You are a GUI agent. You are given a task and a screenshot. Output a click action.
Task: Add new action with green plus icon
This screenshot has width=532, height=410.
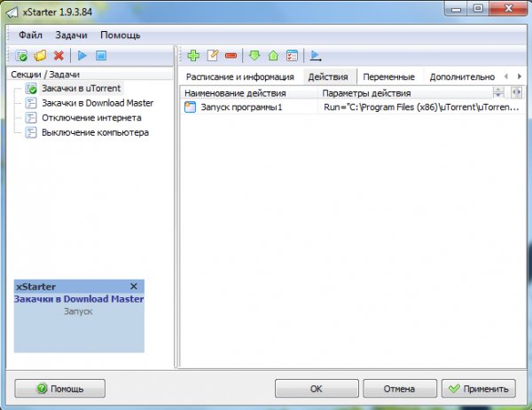(193, 55)
